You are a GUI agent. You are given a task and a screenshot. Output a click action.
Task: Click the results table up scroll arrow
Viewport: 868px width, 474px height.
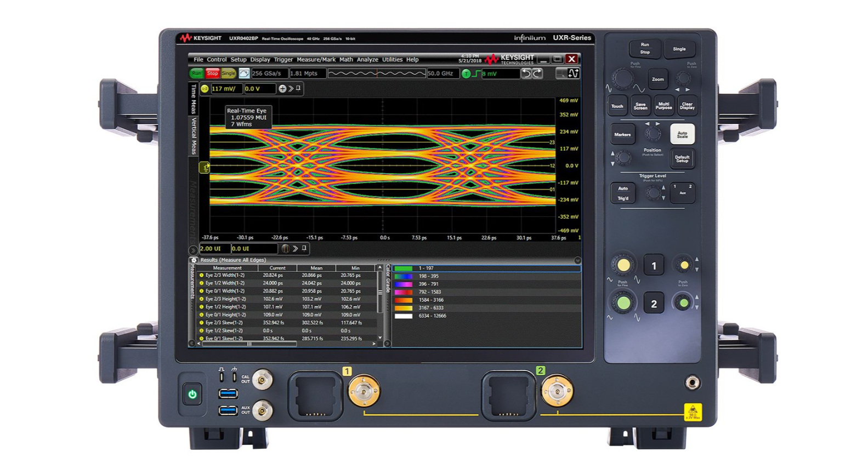coord(379,268)
